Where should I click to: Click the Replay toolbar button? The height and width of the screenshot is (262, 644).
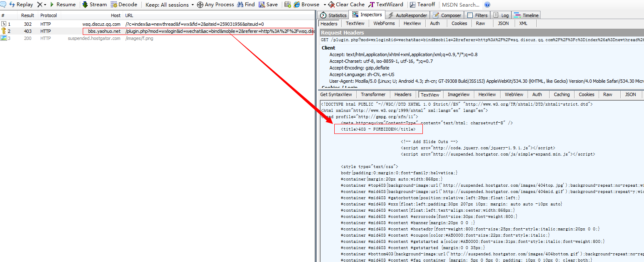(x=21, y=5)
